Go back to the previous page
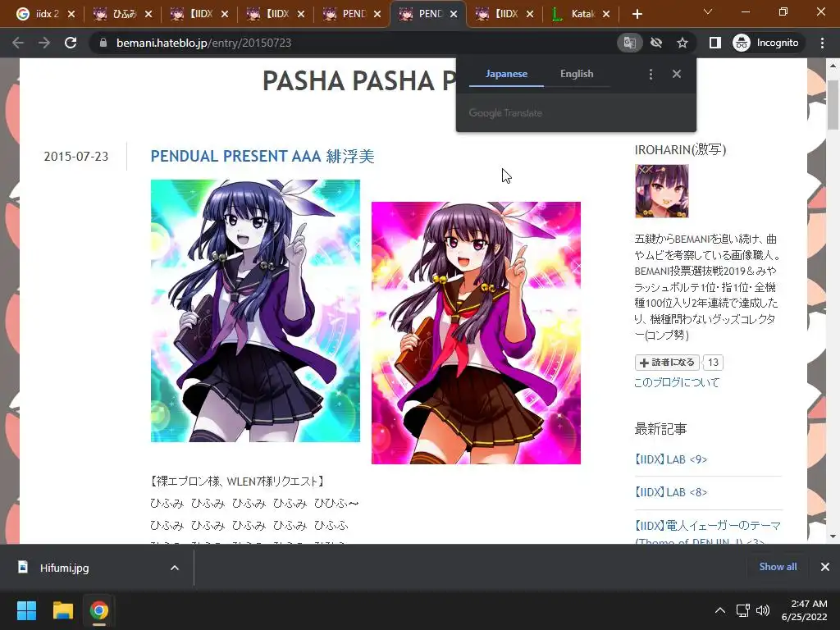Image resolution: width=840 pixels, height=630 pixels. click(x=18, y=43)
